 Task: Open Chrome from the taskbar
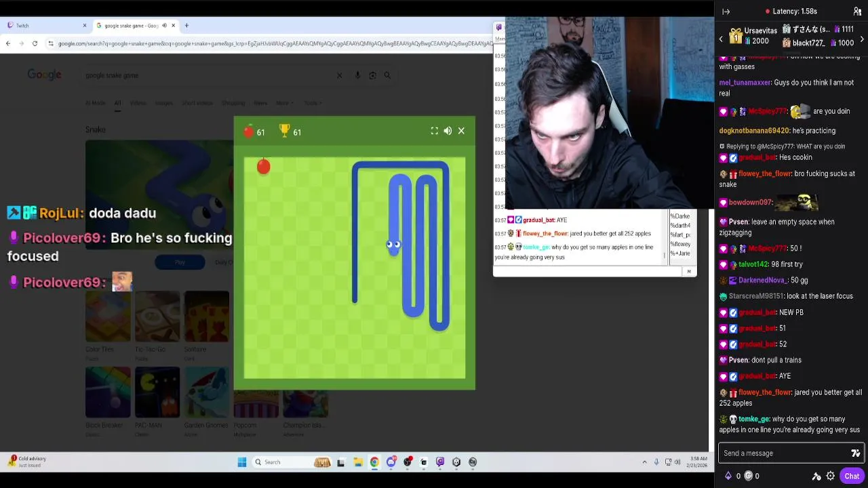pyautogui.click(x=374, y=462)
